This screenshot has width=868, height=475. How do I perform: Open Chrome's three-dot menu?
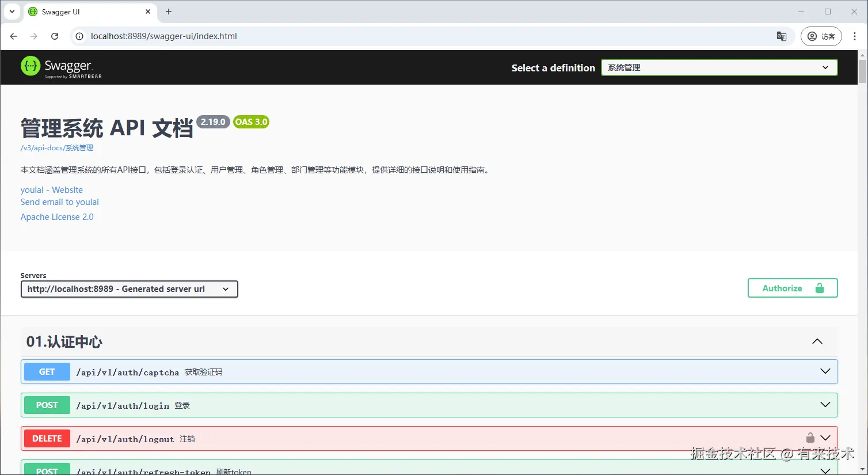coord(855,36)
